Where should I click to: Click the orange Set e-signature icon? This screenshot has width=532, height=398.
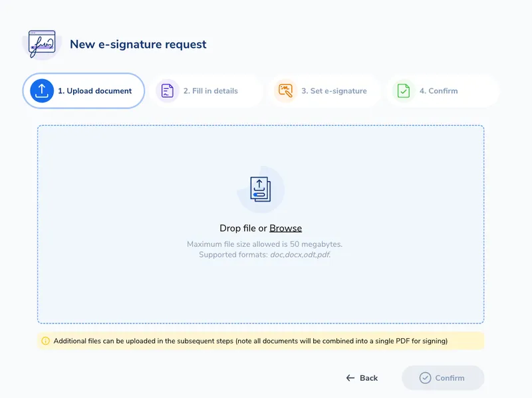tap(285, 91)
